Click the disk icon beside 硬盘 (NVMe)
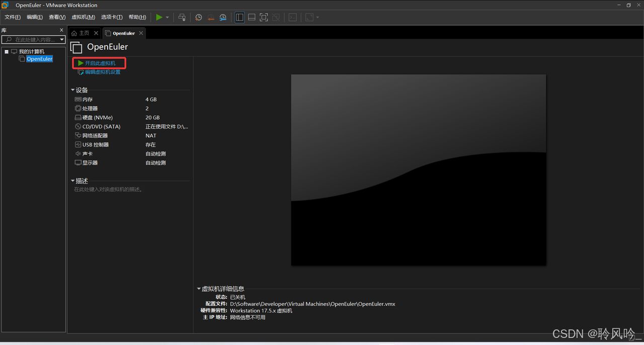 coord(78,118)
